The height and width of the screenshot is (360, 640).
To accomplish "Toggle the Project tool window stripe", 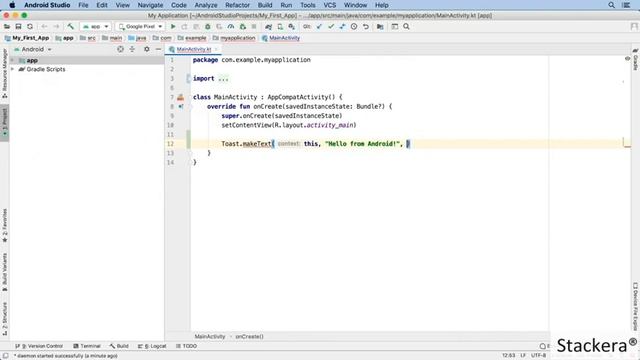I will 4,122.
